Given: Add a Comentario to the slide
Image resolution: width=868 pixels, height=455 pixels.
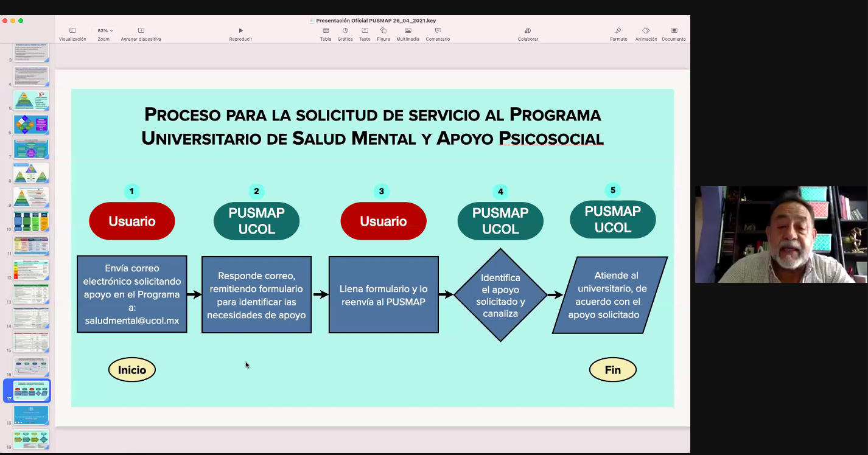Looking at the screenshot, I should (x=438, y=30).
